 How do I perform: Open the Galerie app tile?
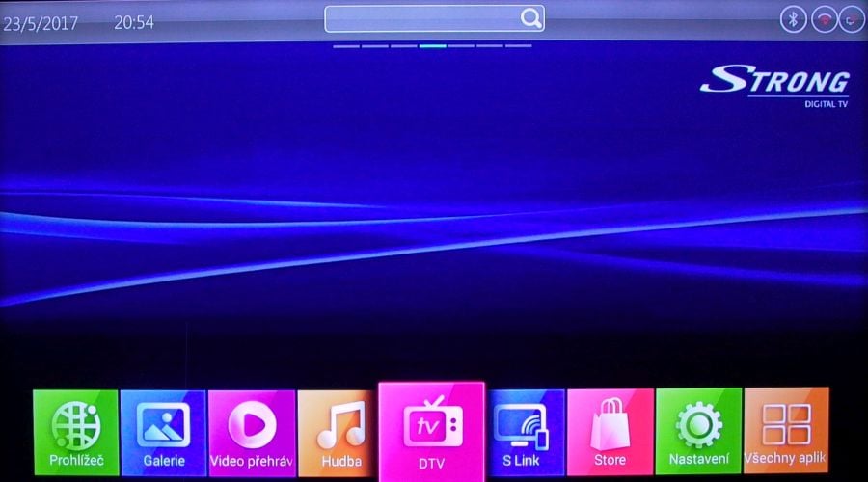pos(163,433)
